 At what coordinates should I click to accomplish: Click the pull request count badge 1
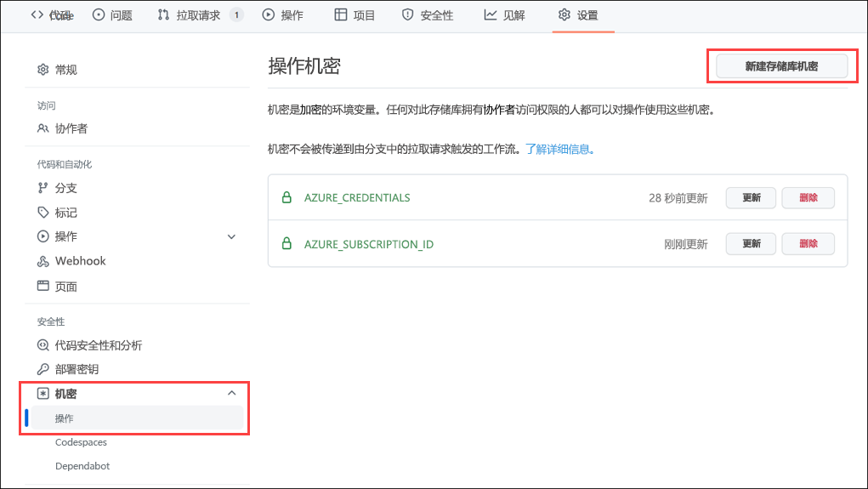(236, 15)
